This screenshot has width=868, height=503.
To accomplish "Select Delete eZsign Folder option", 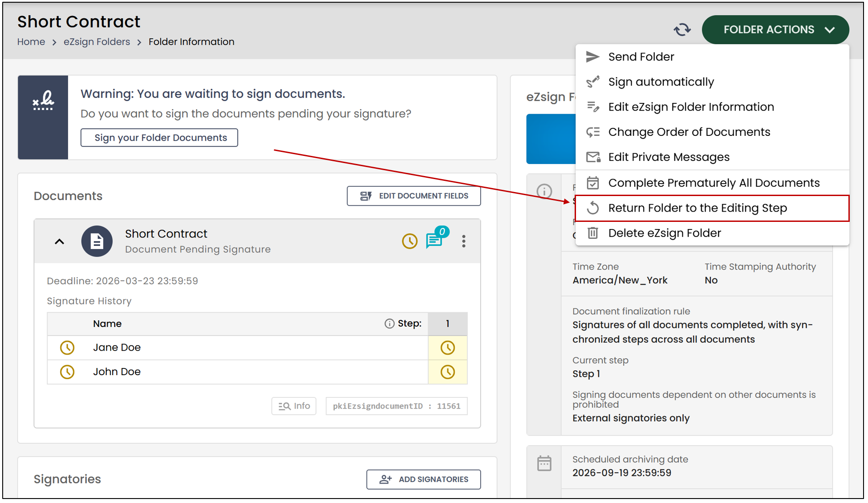I will [x=712, y=233].
